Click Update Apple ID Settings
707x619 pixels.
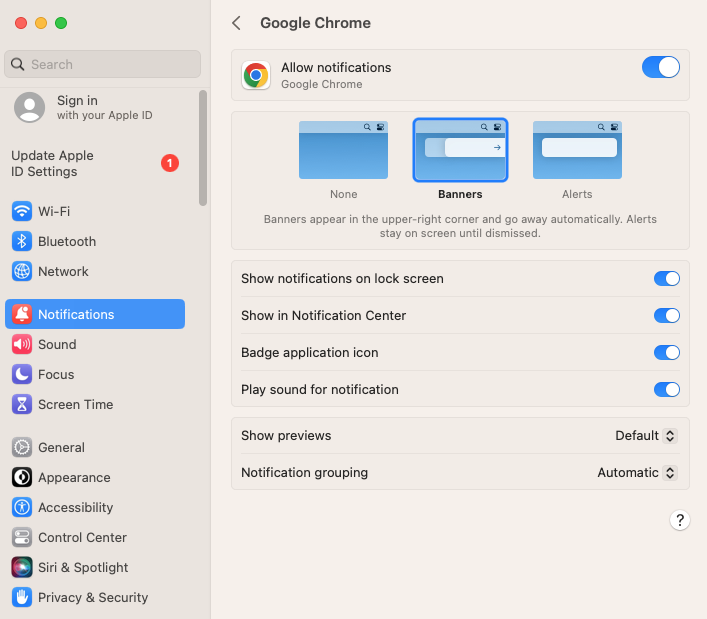[x=95, y=163]
